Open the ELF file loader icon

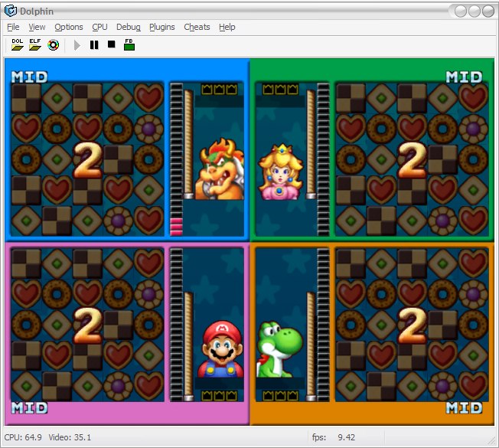point(35,45)
